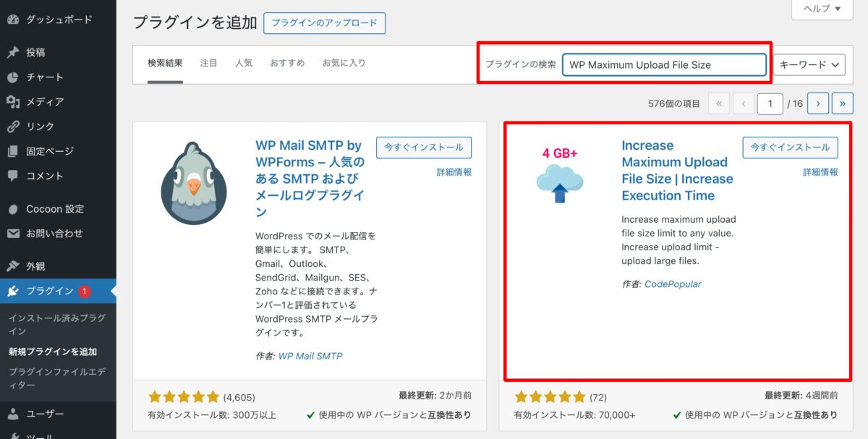Click the 固定ページ pages icon
The height and width of the screenshot is (439, 868).
click(13, 151)
